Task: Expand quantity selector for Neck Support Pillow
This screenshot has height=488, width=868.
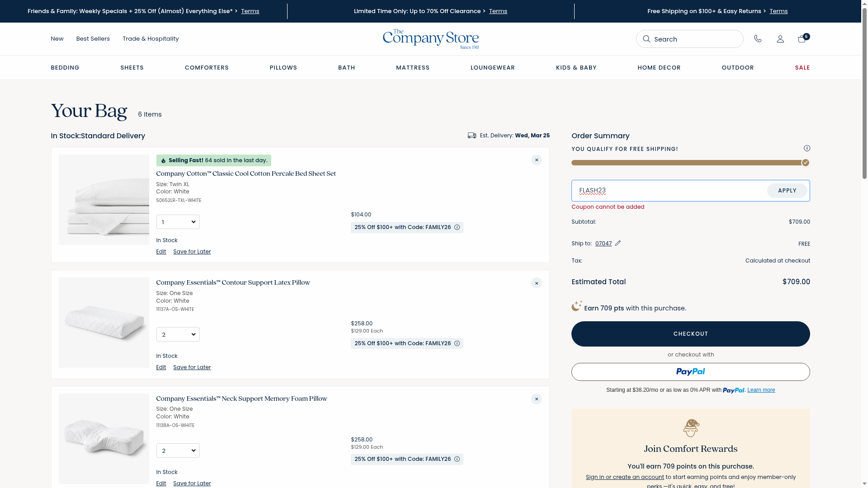Action: point(178,450)
